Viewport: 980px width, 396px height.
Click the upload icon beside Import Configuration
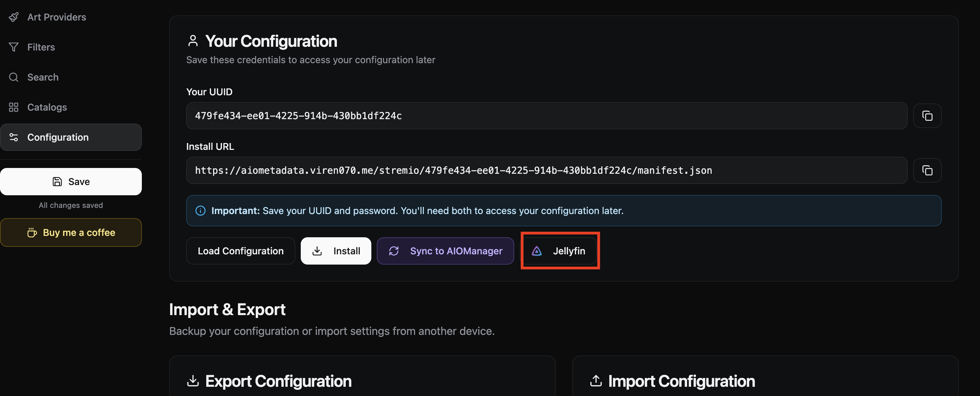click(x=596, y=381)
